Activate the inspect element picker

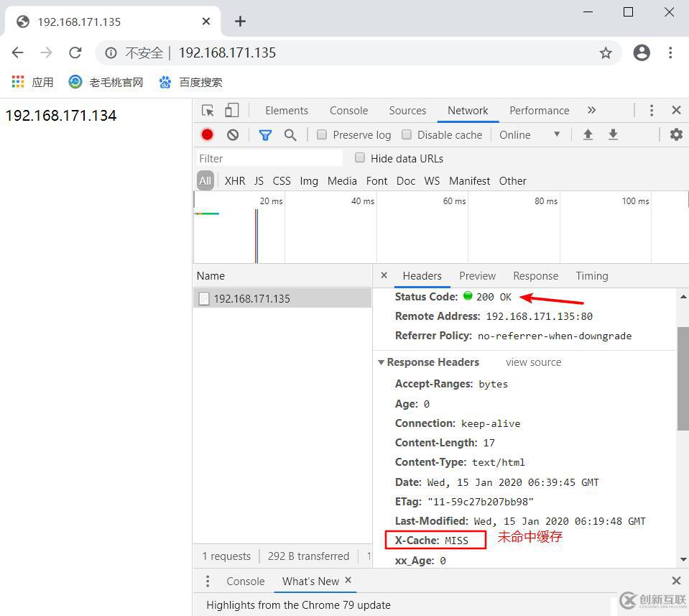tap(208, 111)
